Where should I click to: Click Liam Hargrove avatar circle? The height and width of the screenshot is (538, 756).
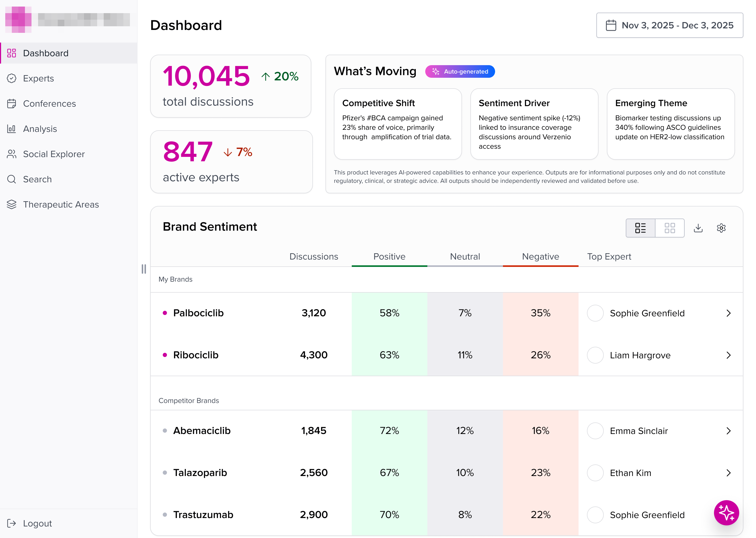(595, 355)
